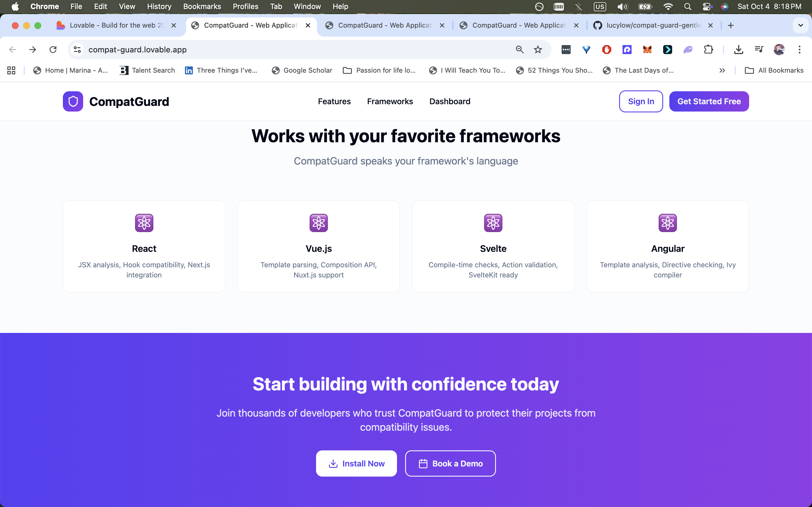The height and width of the screenshot is (507, 812).
Task: Click the Book a Demo button
Action: [450, 463]
